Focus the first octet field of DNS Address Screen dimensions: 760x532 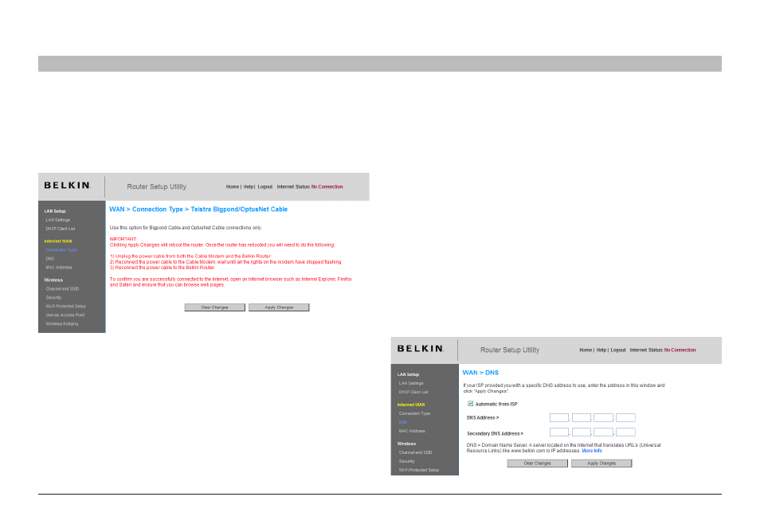(559, 417)
